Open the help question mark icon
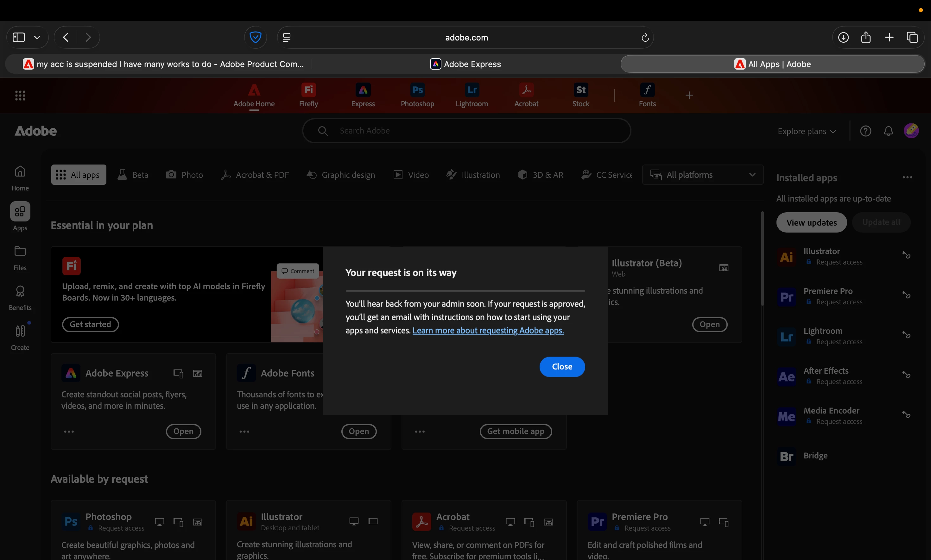The image size is (931, 560). click(x=865, y=131)
